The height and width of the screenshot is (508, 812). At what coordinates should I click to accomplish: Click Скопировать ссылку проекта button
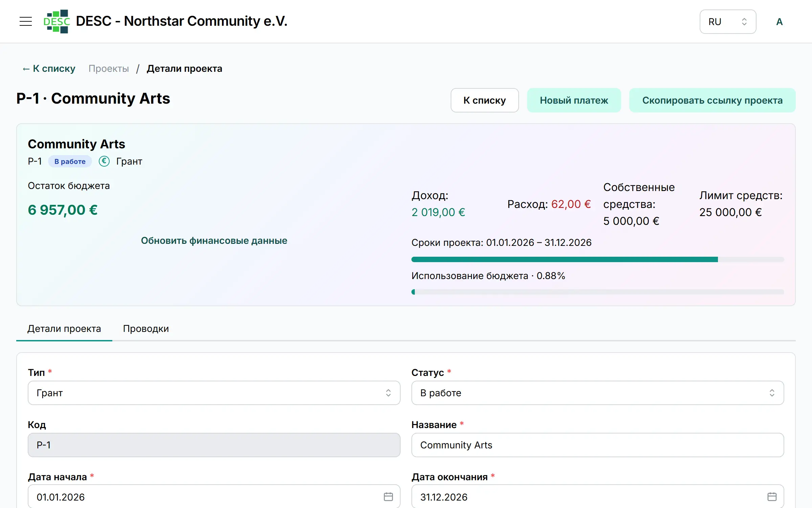[x=712, y=100]
